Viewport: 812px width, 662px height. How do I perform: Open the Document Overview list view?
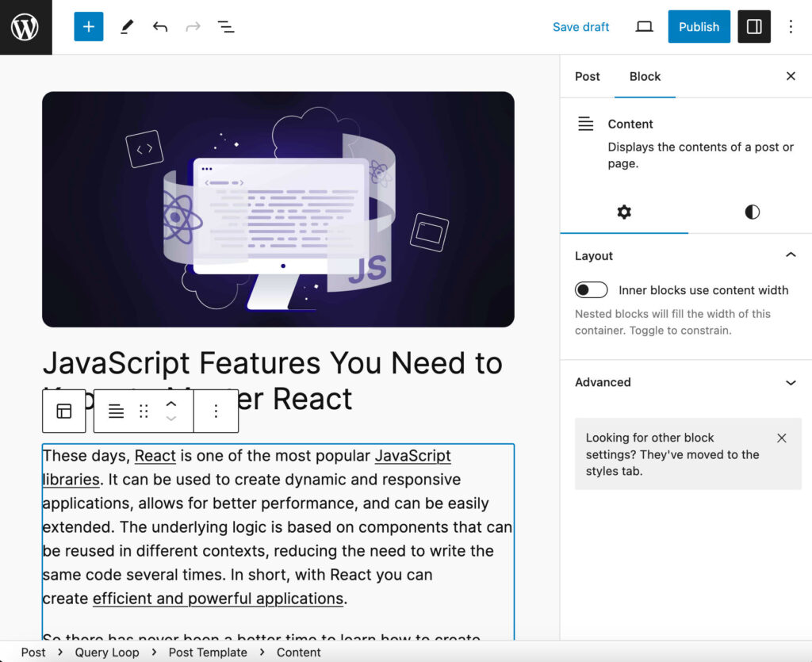(225, 26)
